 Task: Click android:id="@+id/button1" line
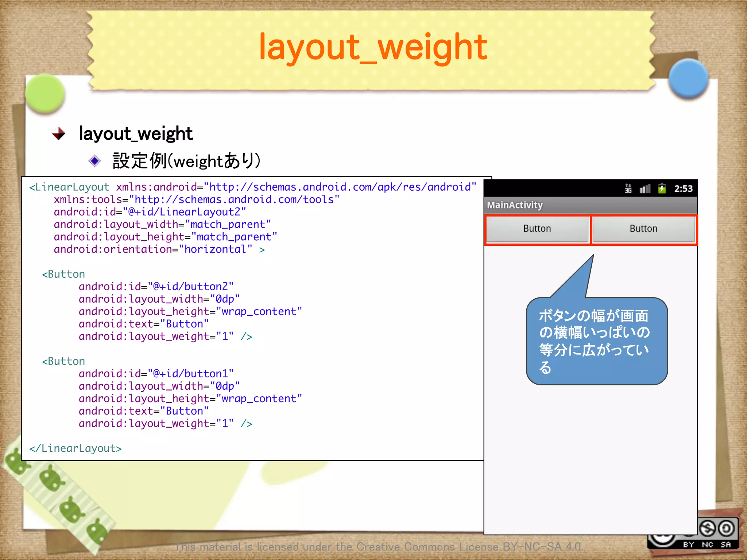click(x=156, y=374)
